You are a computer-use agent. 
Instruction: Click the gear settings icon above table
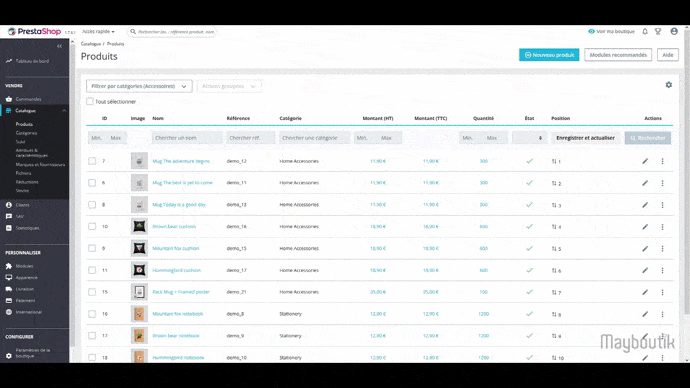click(668, 84)
